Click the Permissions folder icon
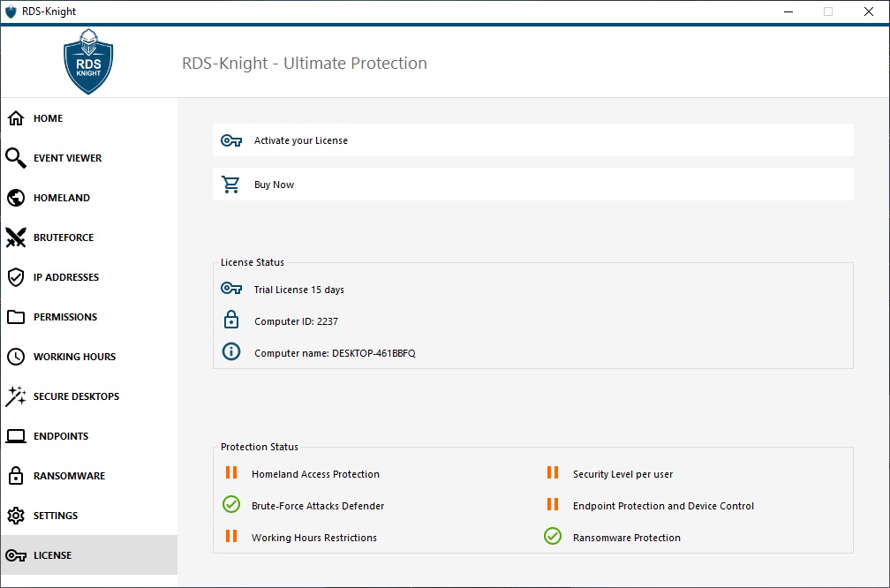890x588 pixels. point(16,317)
